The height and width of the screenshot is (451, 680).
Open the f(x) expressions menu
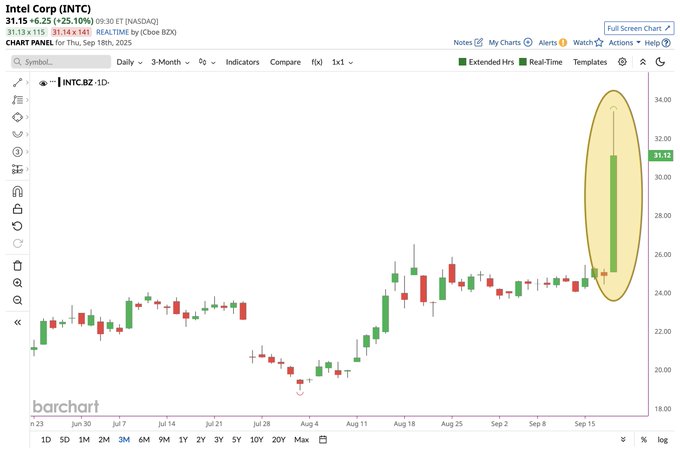(x=317, y=62)
